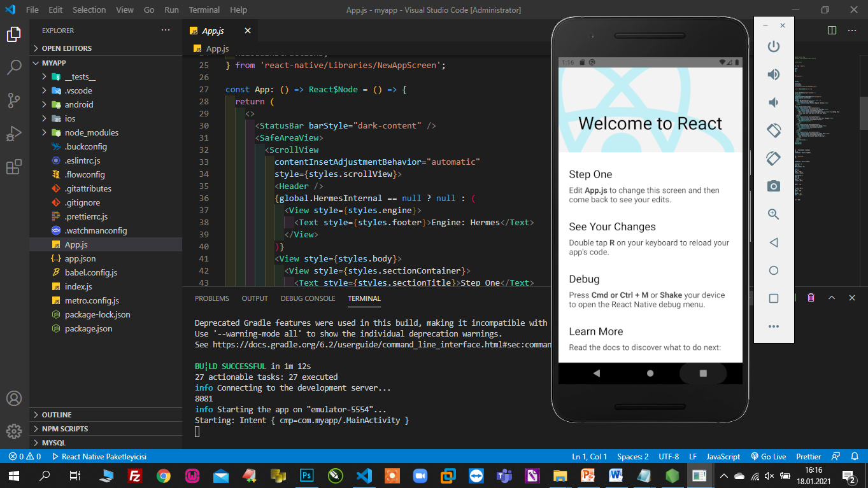Switch to the PROBLEMS tab
Image resolution: width=868 pixels, height=488 pixels.
(x=211, y=298)
